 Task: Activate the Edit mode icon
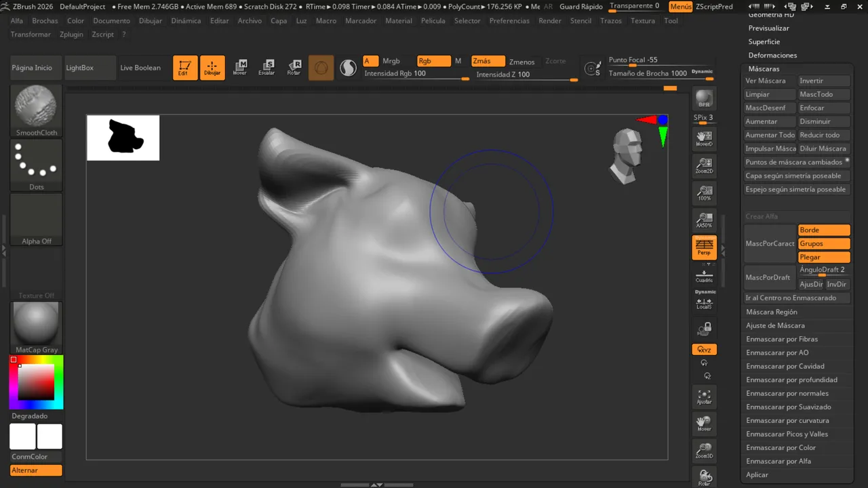184,68
